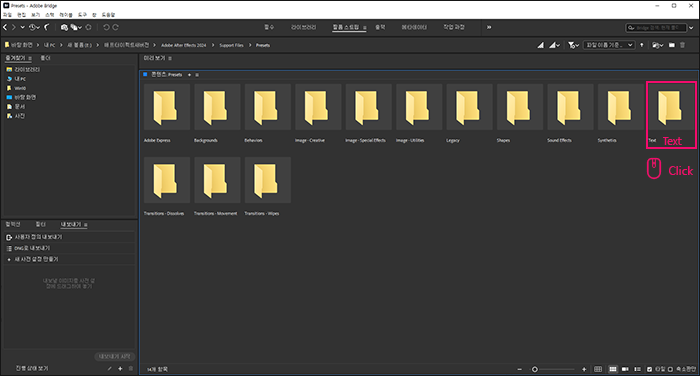The image size is (700, 376).
Task: Open the content panel hamburger menu
Action: tap(197, 75)
